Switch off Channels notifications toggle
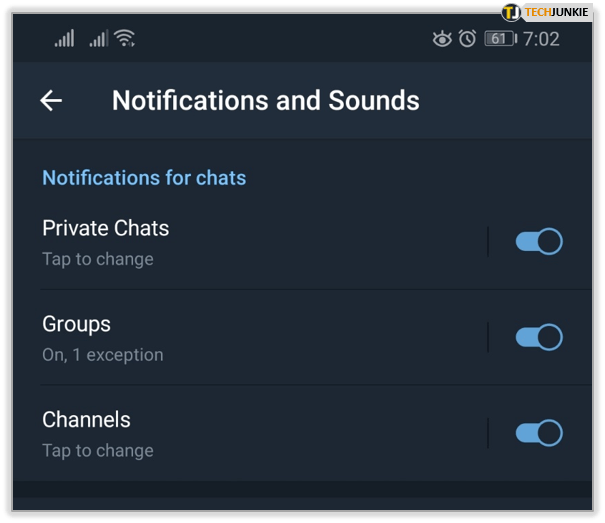Viewport: 605px width, 523px height. [539, 433]
